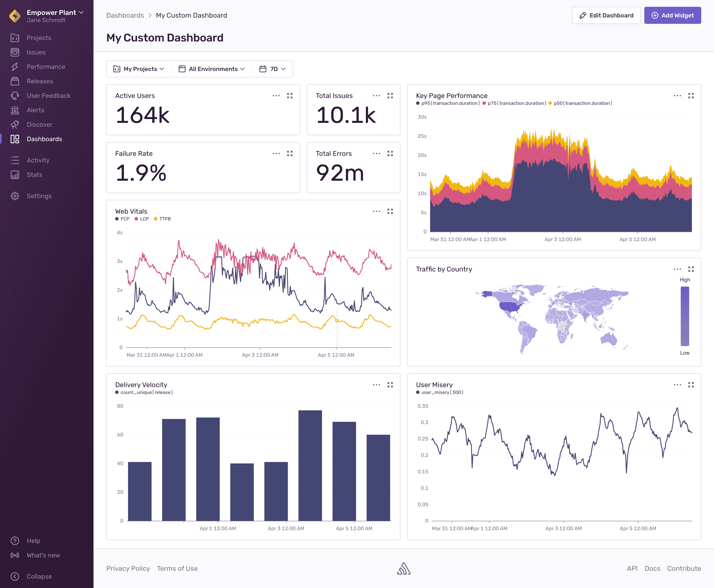
Task: Click the User Feedback icon in sidebar
Action: (x=15, y=95)
